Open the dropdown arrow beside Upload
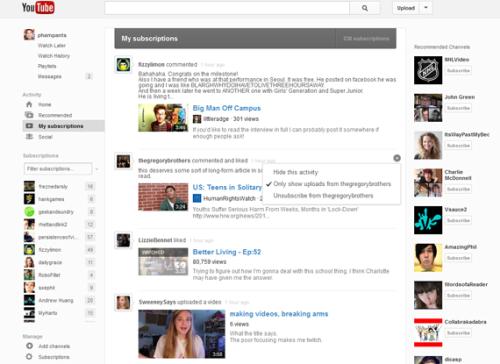500x364 pixels. pyautogui.click(x=426, y=8)
